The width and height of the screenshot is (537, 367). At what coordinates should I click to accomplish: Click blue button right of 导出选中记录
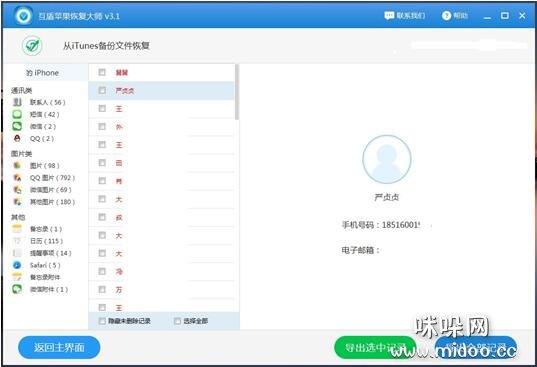(476, 347)
